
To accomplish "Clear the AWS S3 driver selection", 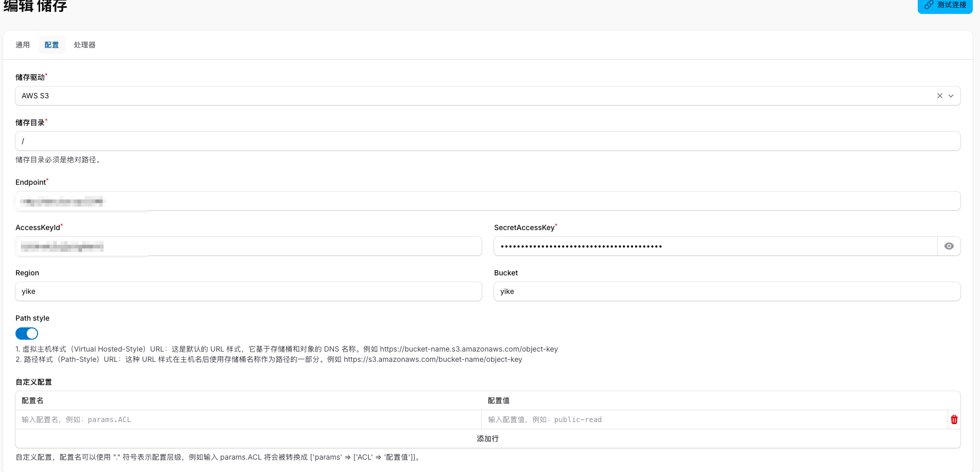I will 939,96.
